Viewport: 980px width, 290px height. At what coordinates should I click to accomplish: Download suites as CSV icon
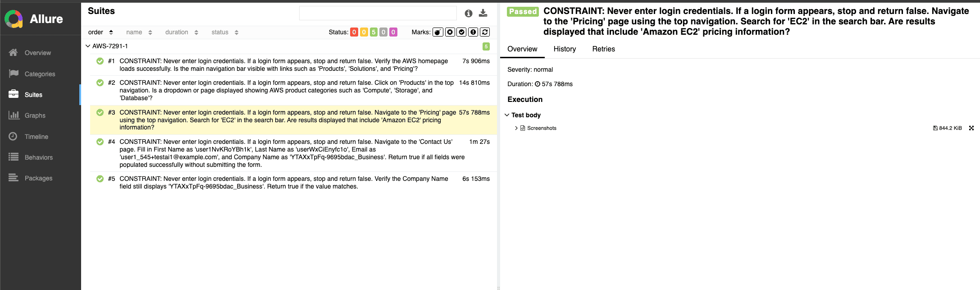click(x=483, y=13)
